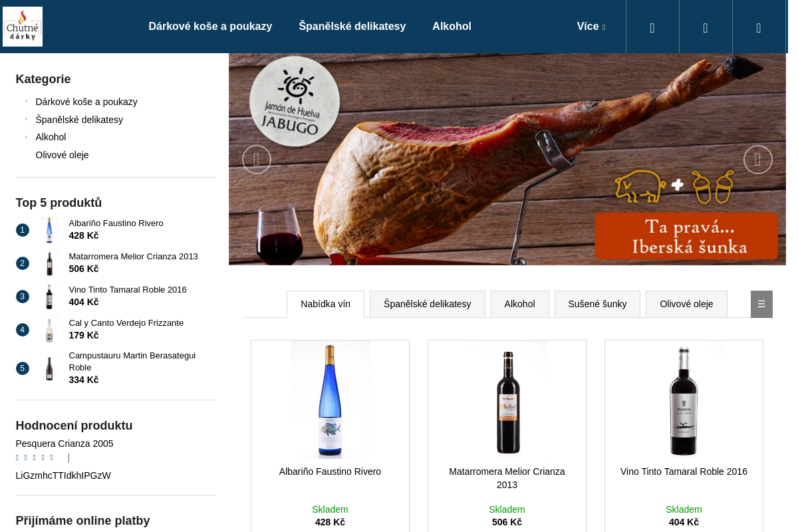798x532 pixels.
Task: Expand the Více dropdown menu
Action: pos(591,27)
